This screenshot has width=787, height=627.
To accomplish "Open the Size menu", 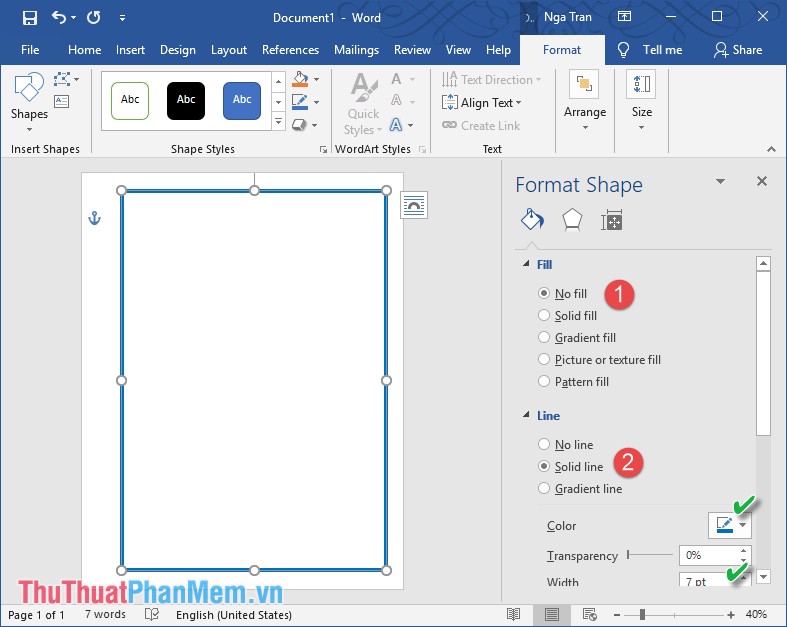I will 641,101.
